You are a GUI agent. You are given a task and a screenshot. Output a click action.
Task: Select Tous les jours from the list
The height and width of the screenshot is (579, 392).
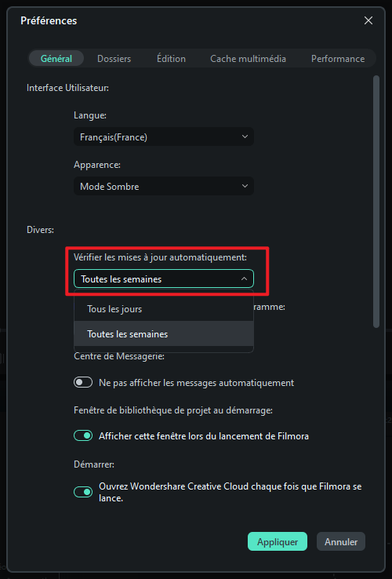point(164,308)
